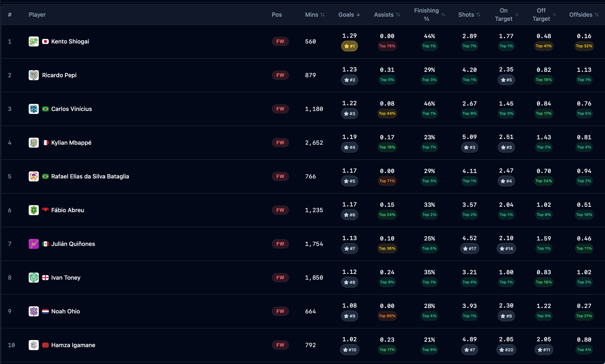The width and height of the screenshot is (605, 364).
Task: Click Julián Quiñones's Mexico flag icon
Action: (45, 244)
